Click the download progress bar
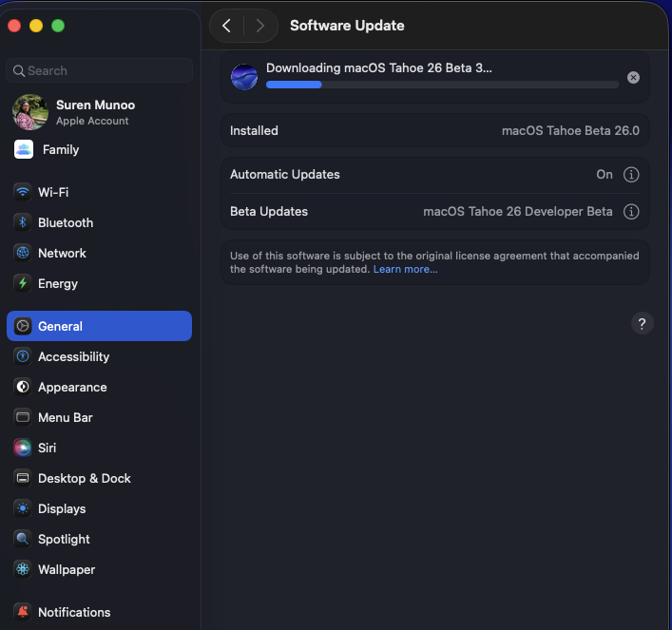The height and width of the screenshot is (630, 672). click(x=442, y=85)
